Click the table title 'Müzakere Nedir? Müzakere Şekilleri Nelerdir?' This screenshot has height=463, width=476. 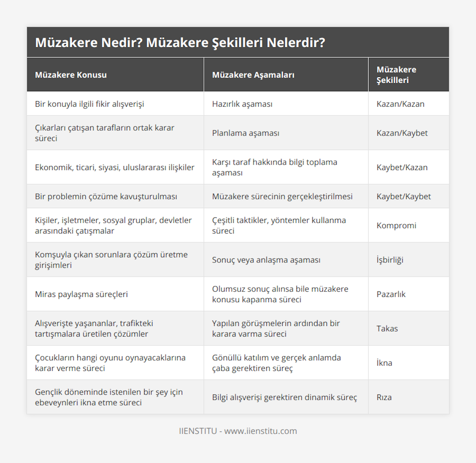tap(180, 42)
